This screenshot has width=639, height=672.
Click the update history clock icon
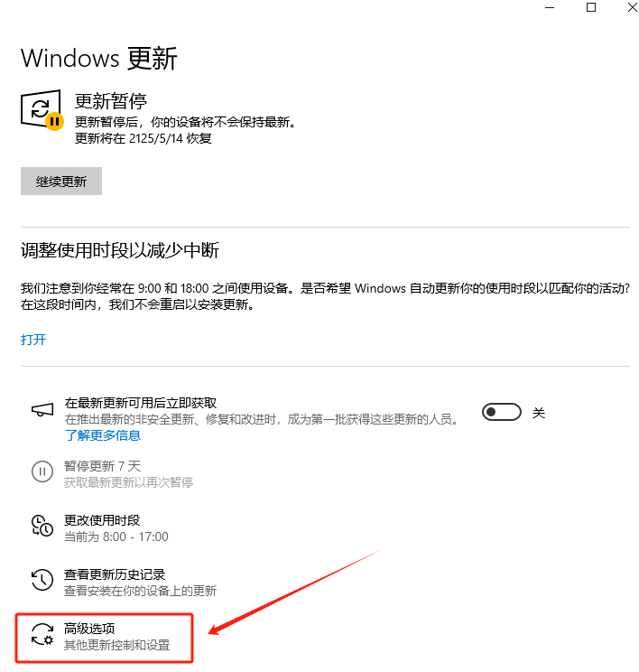tap(42, 580)
